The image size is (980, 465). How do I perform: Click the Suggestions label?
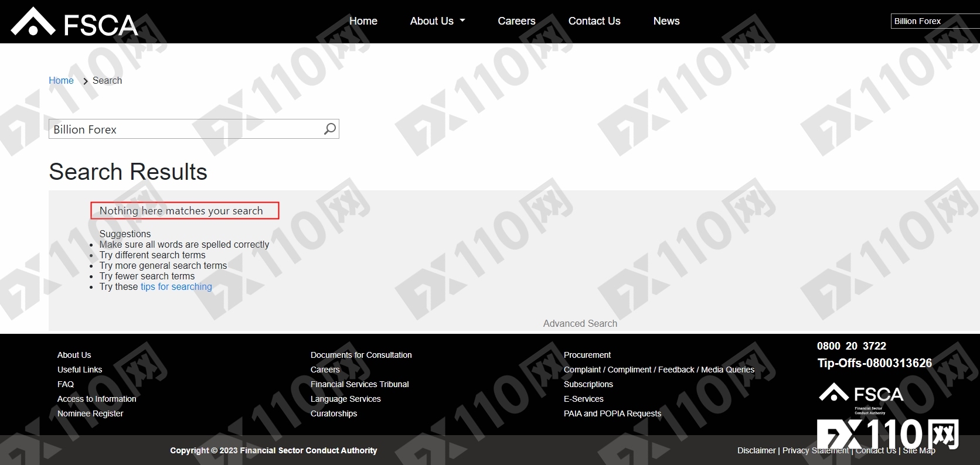pos(125,234)
